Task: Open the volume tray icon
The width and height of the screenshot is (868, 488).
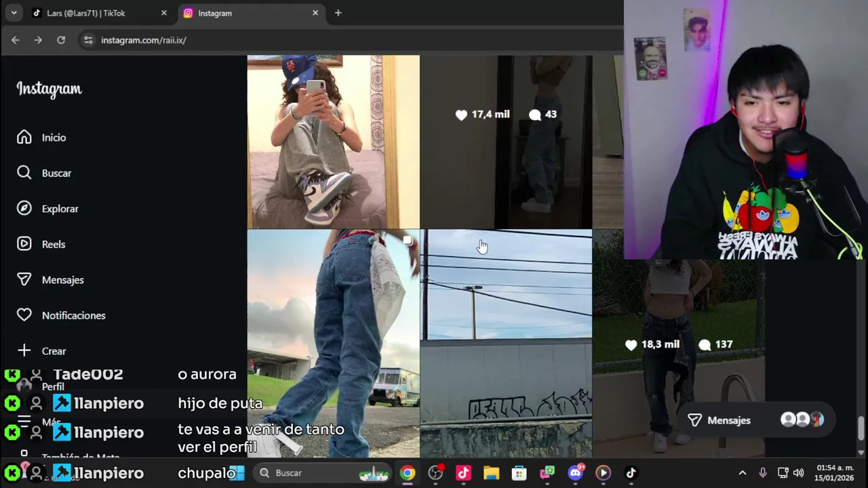Action: point(799,473)
